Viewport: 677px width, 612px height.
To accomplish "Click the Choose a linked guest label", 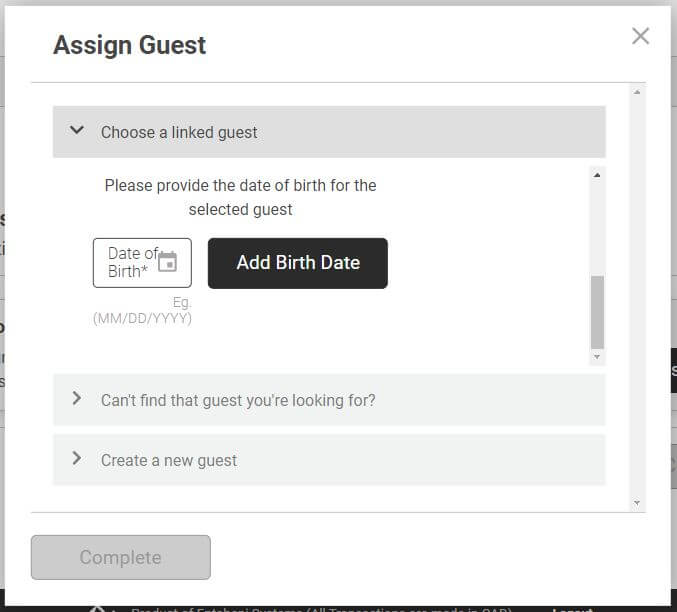I will tap(179, 133).
